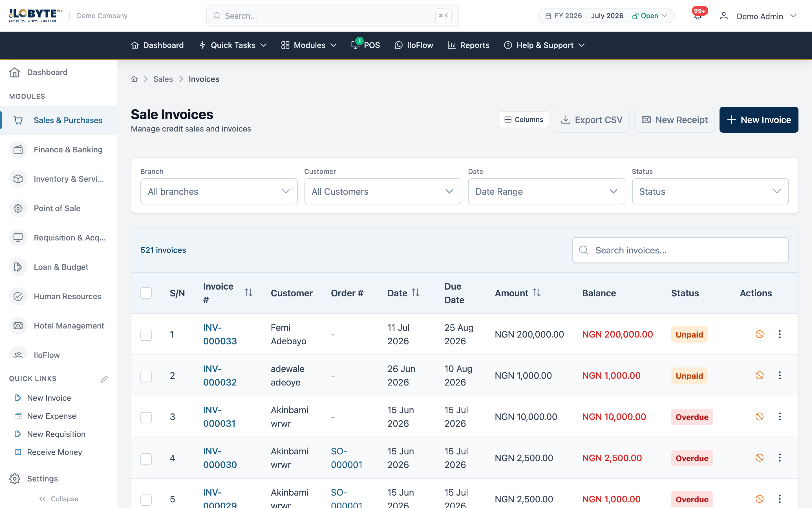Open the All branches dropdown
Screen dimensions: 812x508
[x=219, y=192]
